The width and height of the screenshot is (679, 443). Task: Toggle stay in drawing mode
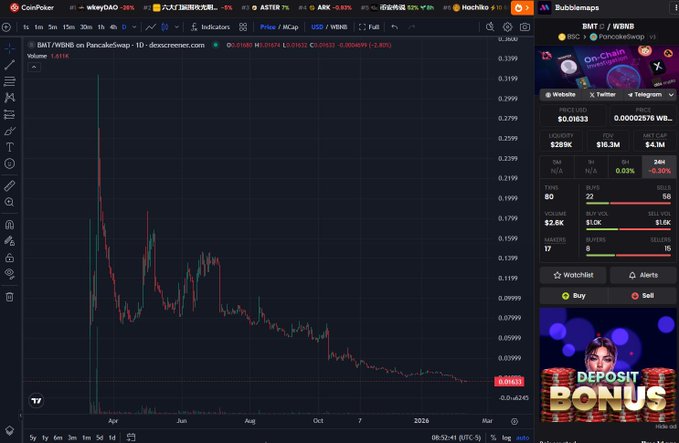click(x=10, y=241)
